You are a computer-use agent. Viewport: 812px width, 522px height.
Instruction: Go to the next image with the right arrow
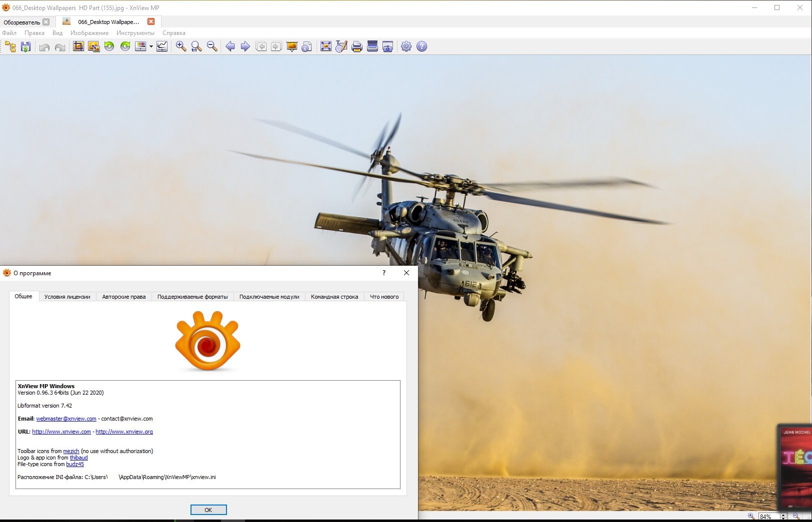coord(245,46)
